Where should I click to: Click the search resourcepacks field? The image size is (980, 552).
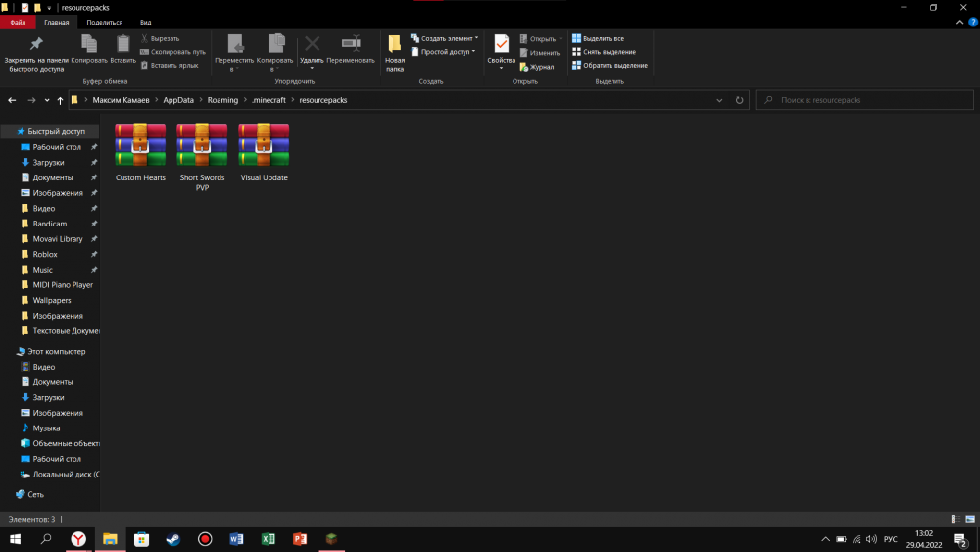tap(864, 100)
